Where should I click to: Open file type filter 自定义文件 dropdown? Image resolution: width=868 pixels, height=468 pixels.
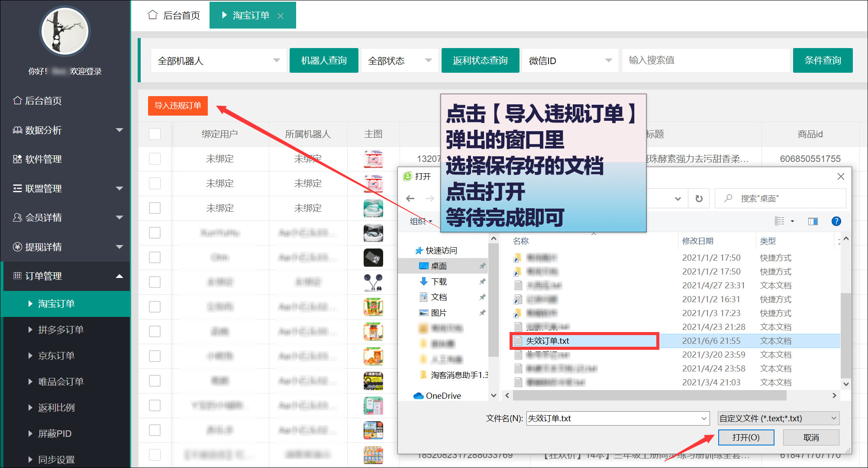[x=778, y=418]
